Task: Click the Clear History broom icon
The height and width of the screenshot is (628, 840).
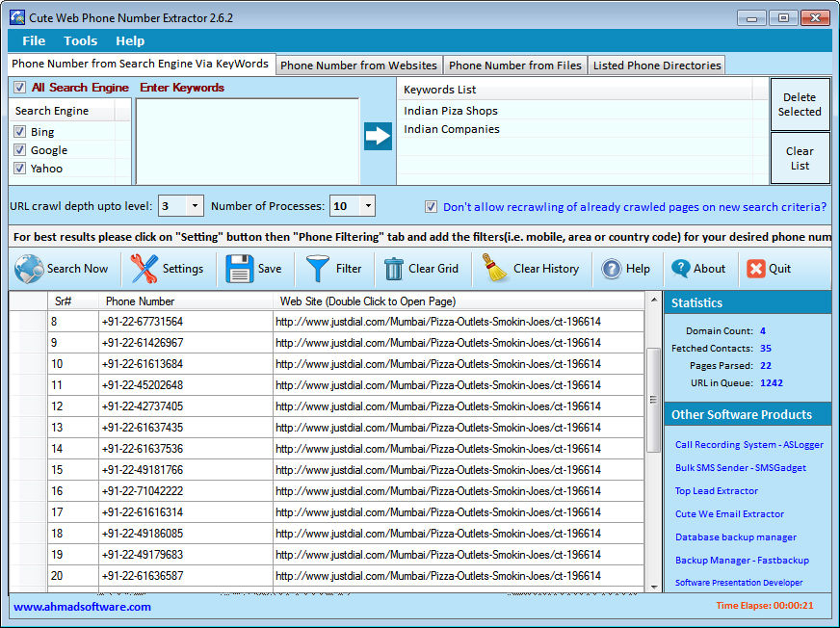Action: tap(495, 268)
